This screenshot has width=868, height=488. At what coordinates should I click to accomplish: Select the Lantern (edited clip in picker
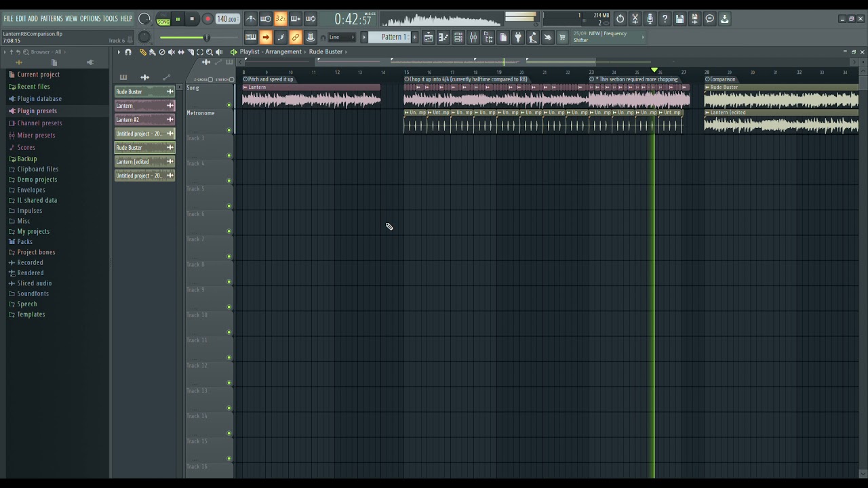pos(144,162)
